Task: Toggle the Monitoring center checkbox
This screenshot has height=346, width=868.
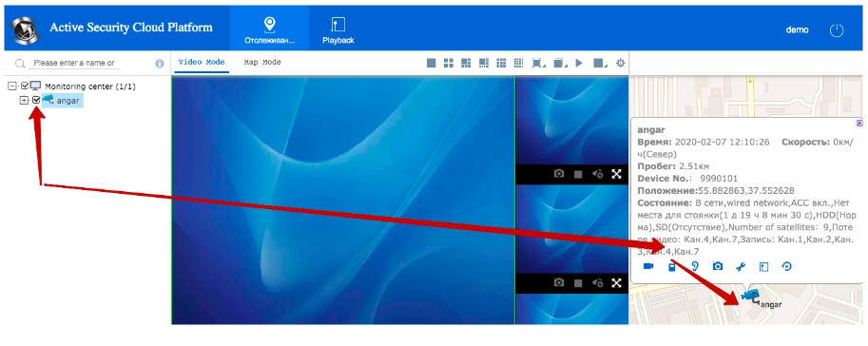Action: pyautogui.click(x=25, y=86)
